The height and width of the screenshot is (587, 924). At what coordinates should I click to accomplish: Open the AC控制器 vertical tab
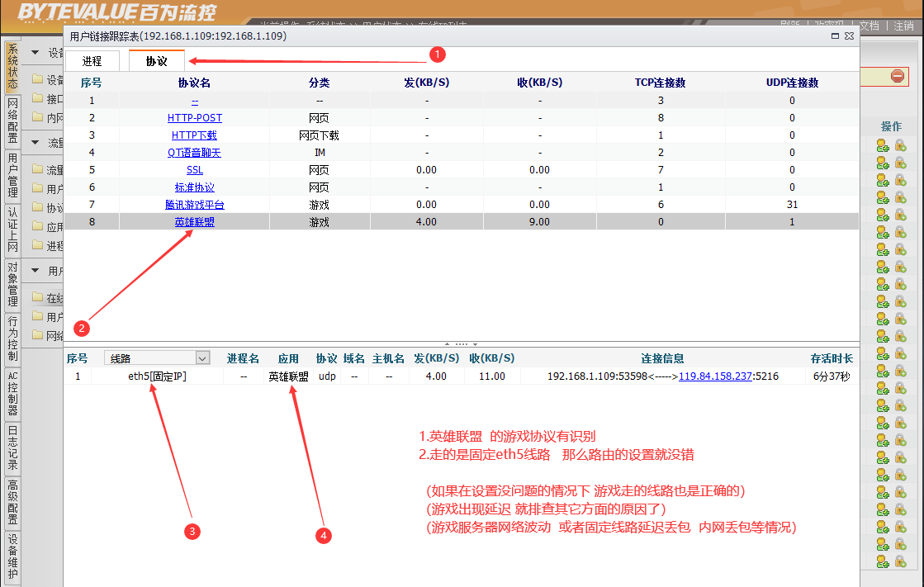point(12,393)
